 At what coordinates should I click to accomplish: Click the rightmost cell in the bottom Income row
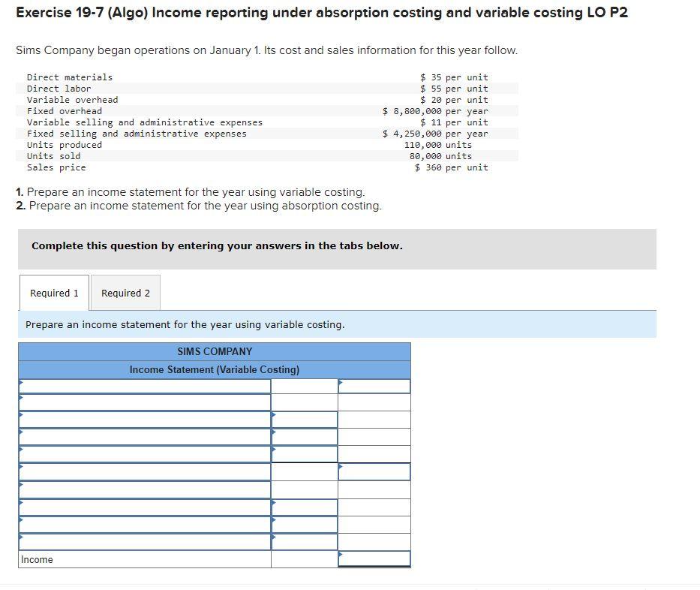tap(374, 559)
